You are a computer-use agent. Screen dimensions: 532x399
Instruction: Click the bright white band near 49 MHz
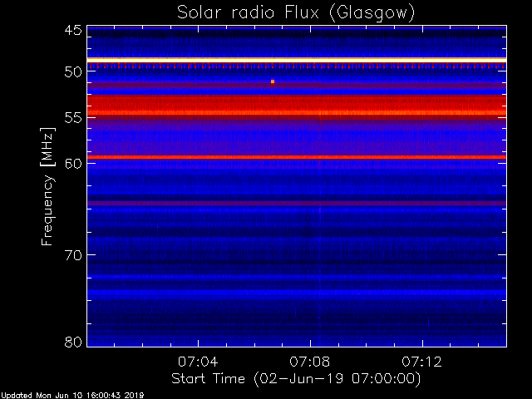(x=297, y=60)
